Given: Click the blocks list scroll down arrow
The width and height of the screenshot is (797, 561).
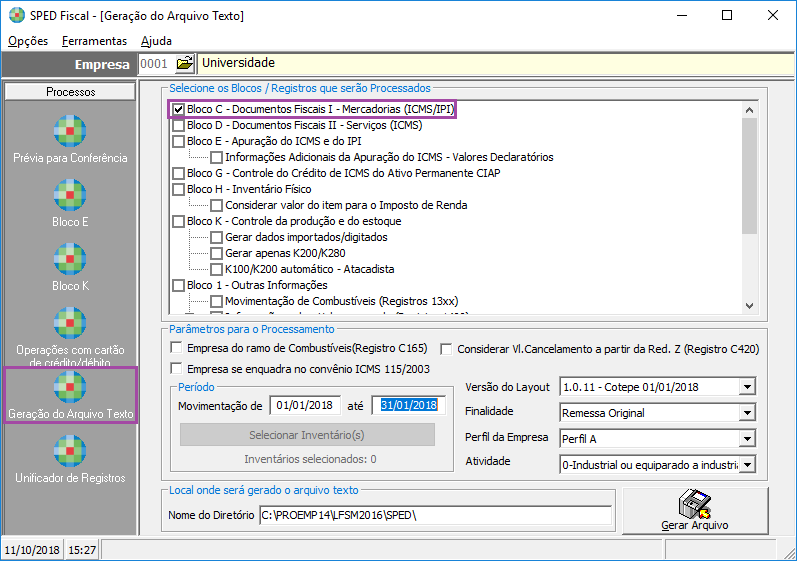Looking at the screenshot, I should [x=749, y=305].
